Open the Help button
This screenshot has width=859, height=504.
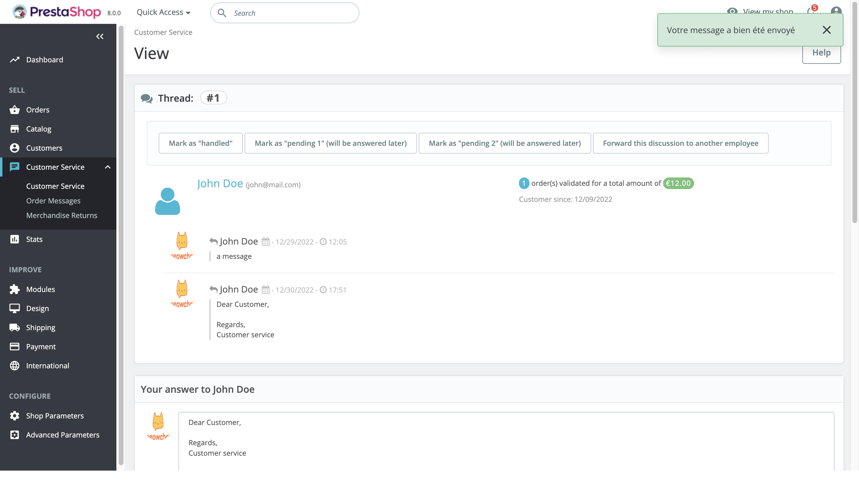pyautogui.click(x=821, y=52)
